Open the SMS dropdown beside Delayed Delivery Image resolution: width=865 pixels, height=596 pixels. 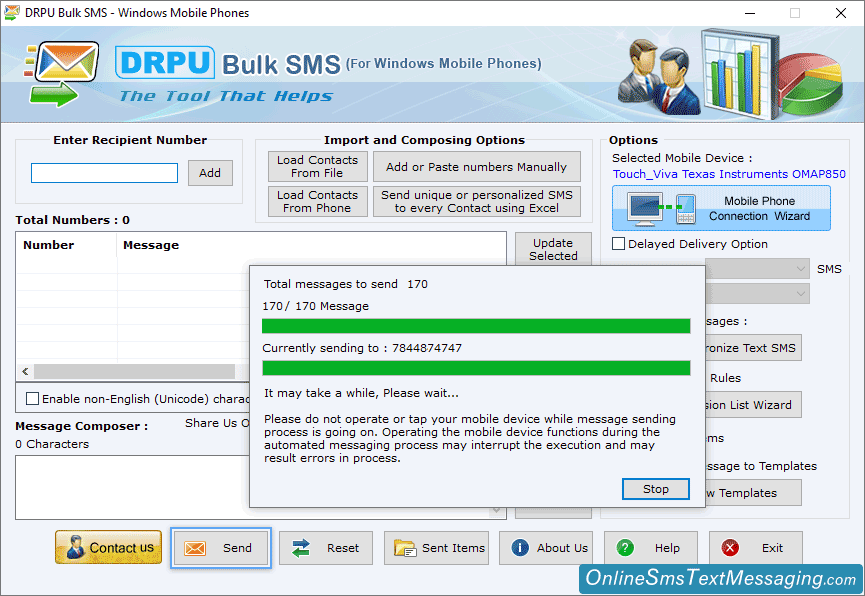tap(757, 269)
